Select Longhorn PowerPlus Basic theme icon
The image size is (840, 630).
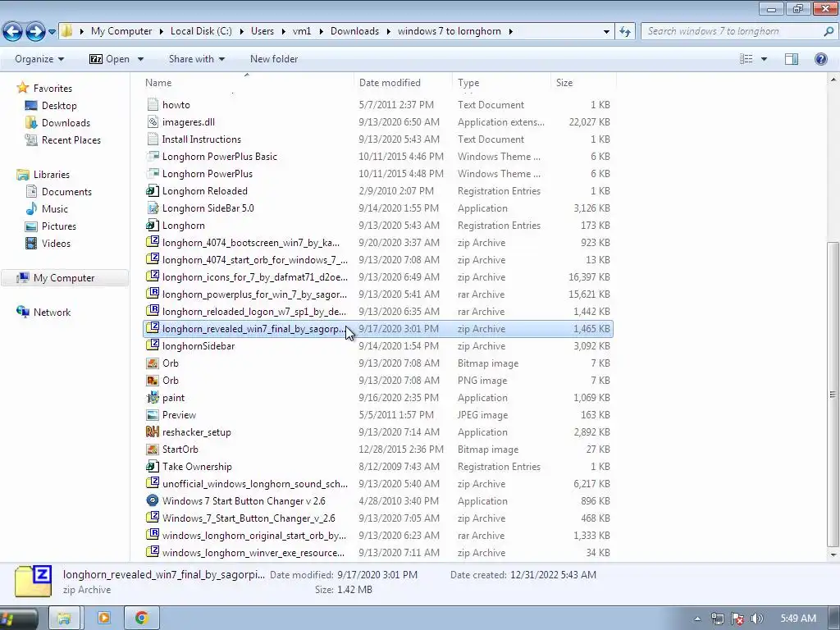[153, 157]
